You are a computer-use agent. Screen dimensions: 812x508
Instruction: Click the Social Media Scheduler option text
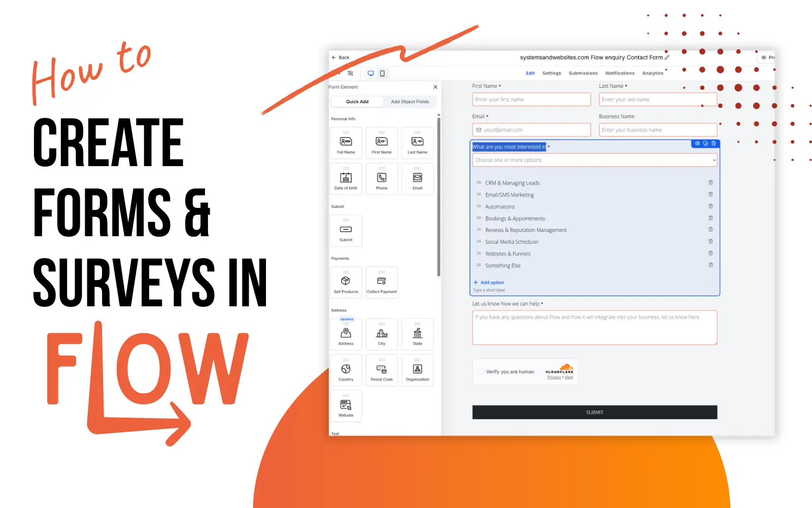[x=512, y=242]
